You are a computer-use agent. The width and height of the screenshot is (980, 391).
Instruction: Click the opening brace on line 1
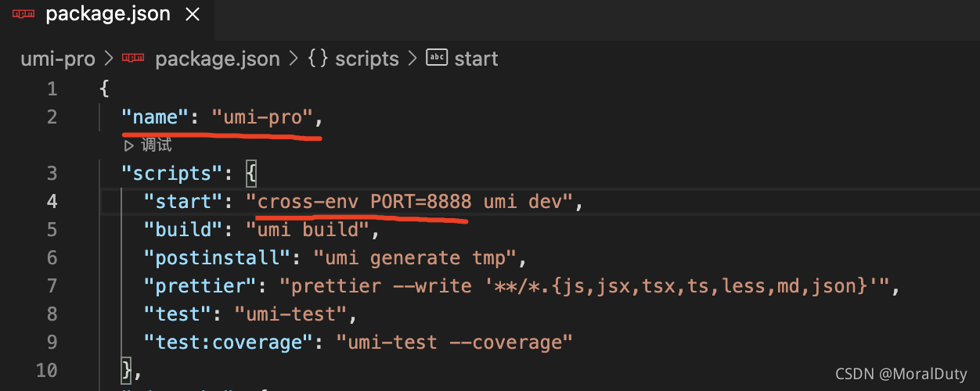(104, 89)
